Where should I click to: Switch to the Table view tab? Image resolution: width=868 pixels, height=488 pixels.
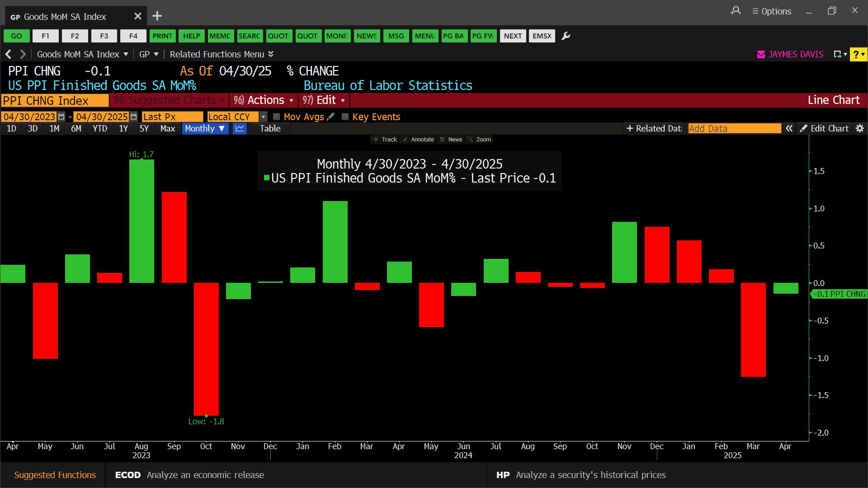[x=270, y=129]
